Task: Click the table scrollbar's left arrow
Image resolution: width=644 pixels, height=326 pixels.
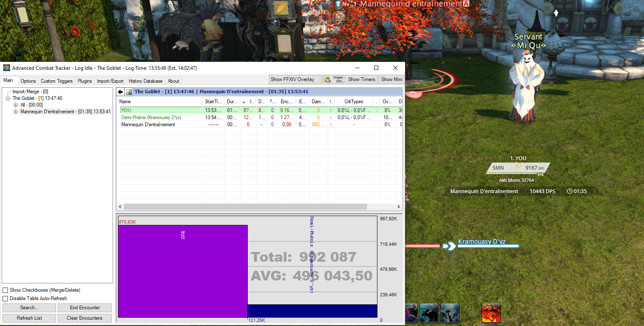Action: 120,207
